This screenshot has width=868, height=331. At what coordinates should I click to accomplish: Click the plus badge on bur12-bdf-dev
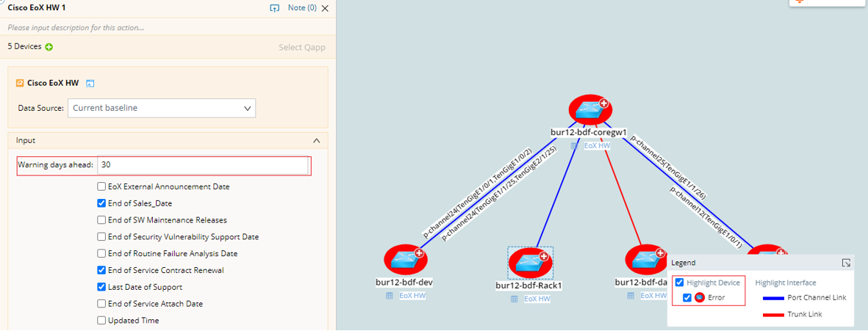(419, 253)
